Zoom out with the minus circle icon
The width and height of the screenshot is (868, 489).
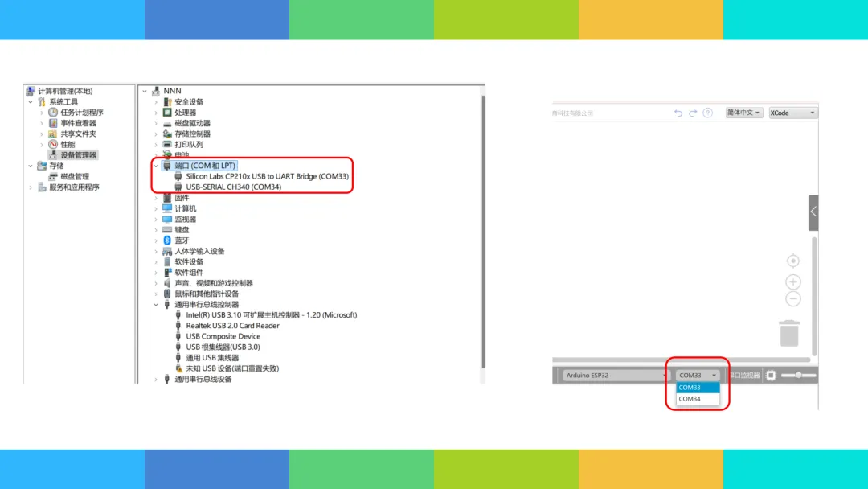coord(792,299)
